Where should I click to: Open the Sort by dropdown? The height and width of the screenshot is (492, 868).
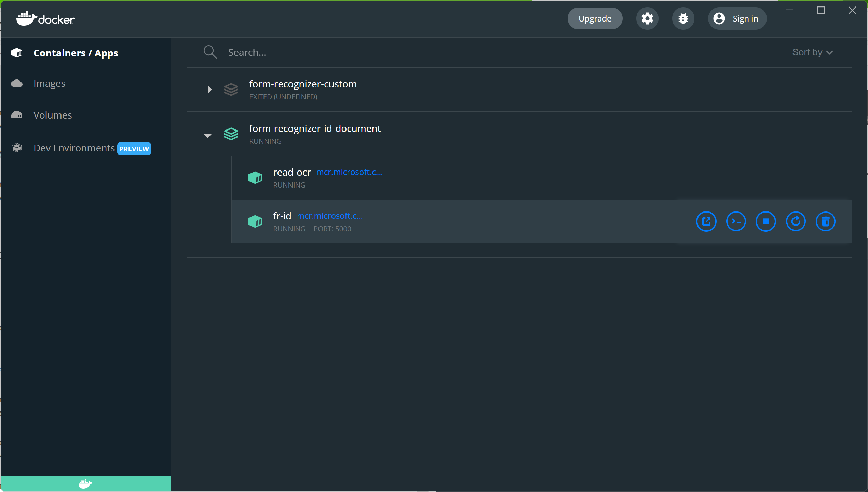pos(812,52)
